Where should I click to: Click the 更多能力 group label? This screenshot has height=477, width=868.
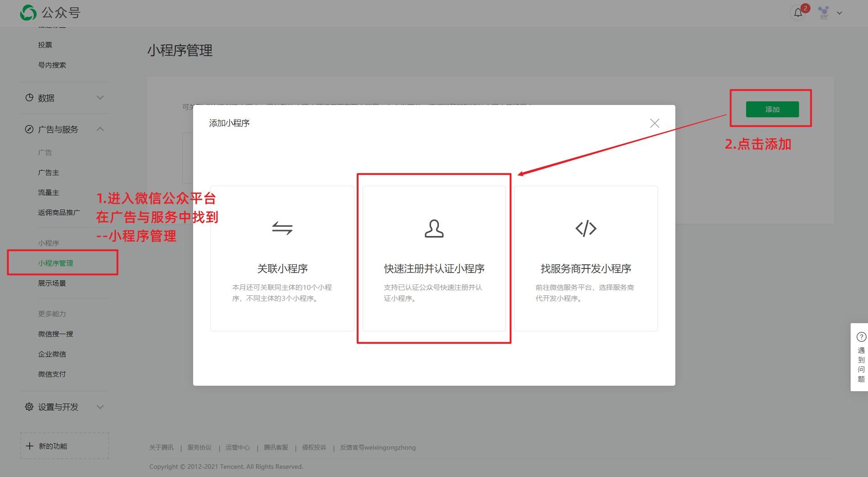[x=52, y=314]
